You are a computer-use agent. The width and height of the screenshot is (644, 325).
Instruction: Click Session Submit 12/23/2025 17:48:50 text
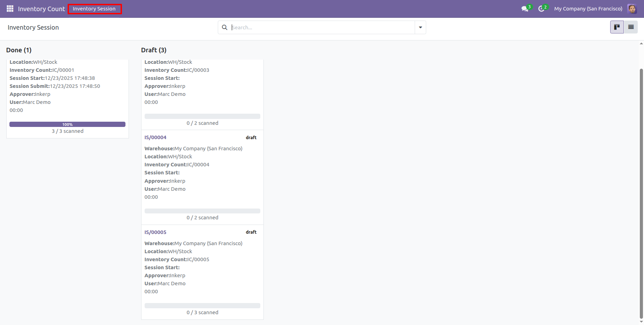[55, 86]
